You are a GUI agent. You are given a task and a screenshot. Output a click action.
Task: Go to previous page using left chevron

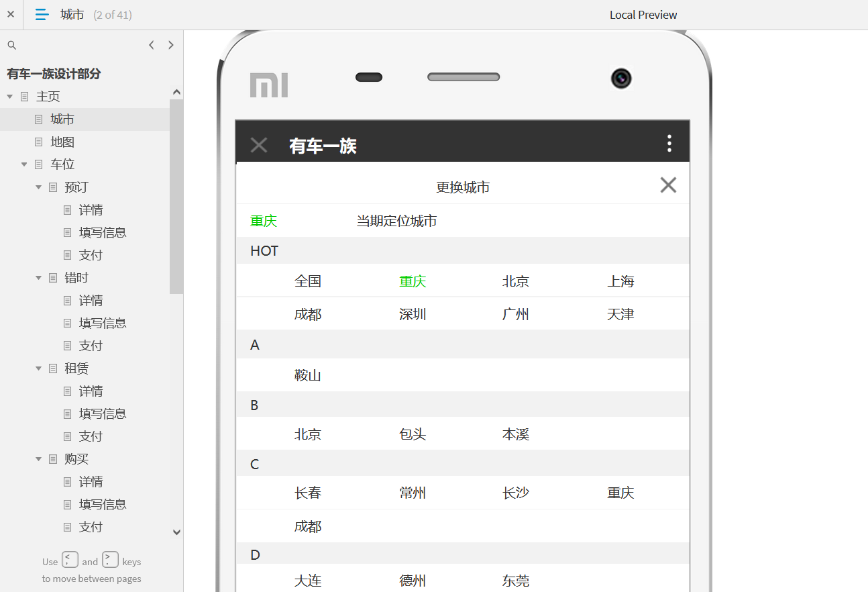[x=152, y=45]
